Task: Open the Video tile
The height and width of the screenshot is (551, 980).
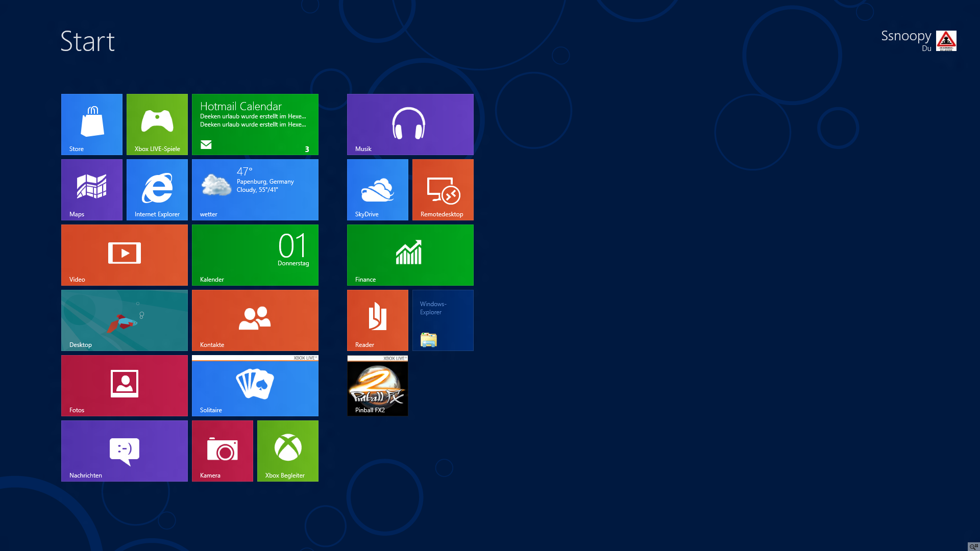Action: point(125,255)
